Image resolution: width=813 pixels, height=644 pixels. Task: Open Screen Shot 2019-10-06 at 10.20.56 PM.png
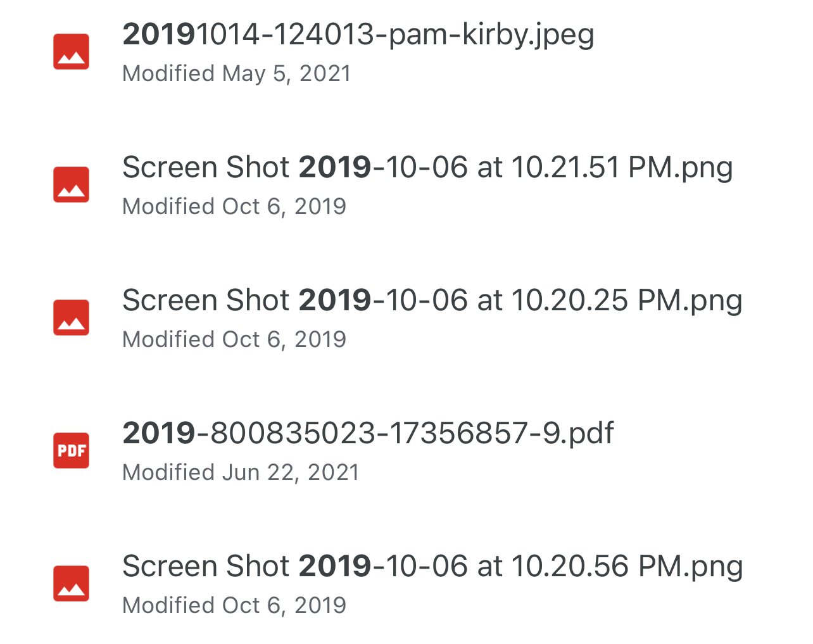pyautogui.click(x=432, y=567)
